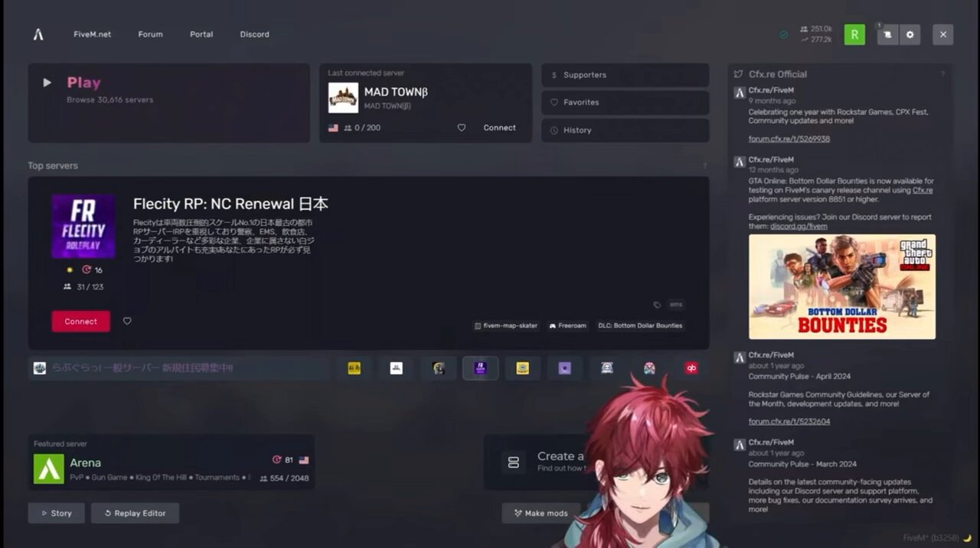The height and width of the screenshot is (548, 980).
Task: Favorite MAD TOWNβ with heart icon
Action: point(461,128)
